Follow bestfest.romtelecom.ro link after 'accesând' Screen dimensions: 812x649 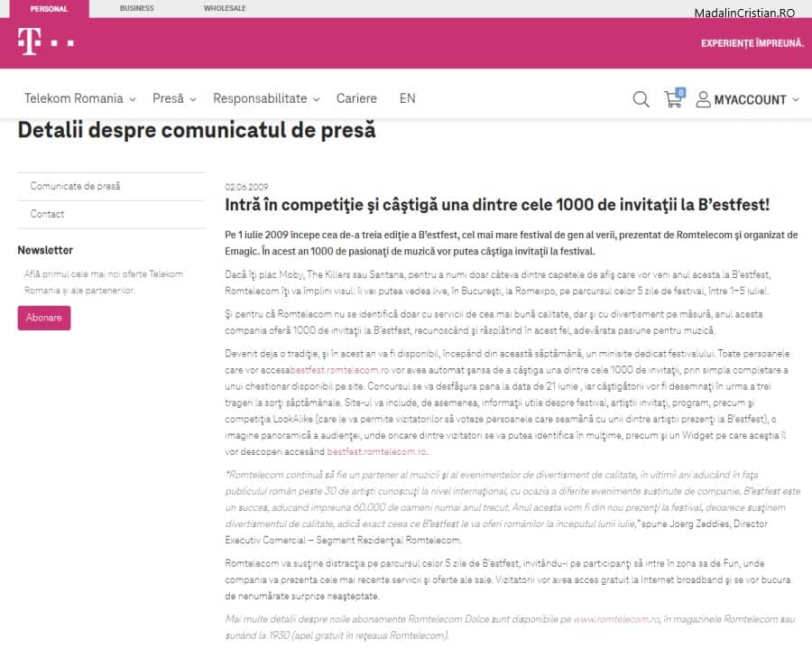tap(376, 451)
